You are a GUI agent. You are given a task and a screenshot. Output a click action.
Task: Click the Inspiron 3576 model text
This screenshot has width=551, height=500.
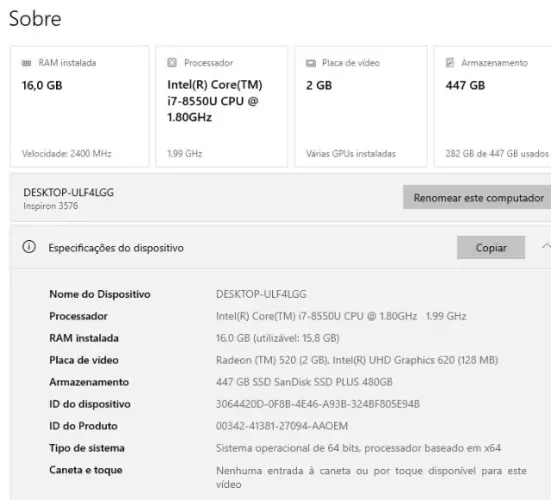click(51, 206)
